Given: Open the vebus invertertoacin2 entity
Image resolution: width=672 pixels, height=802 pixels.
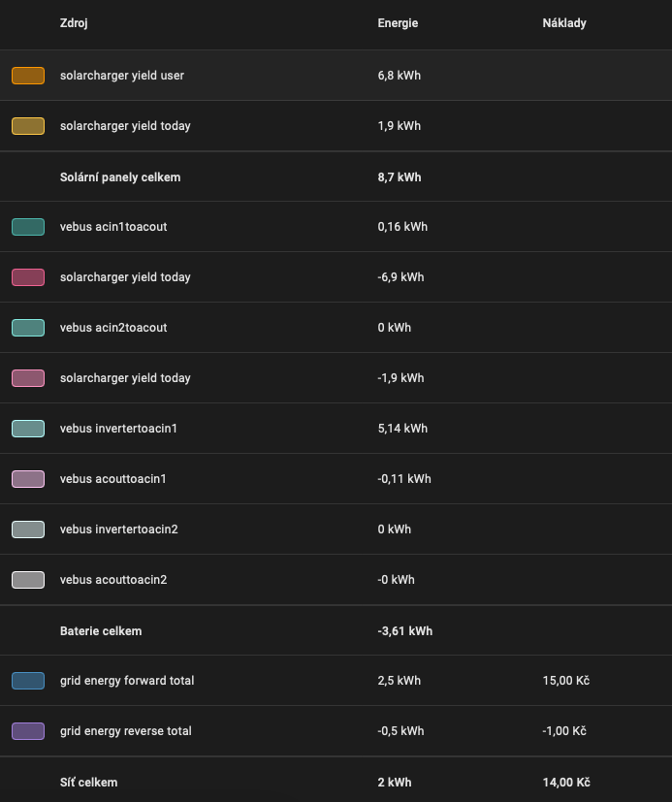Looking at the screenshot, I should click(119, 529).
